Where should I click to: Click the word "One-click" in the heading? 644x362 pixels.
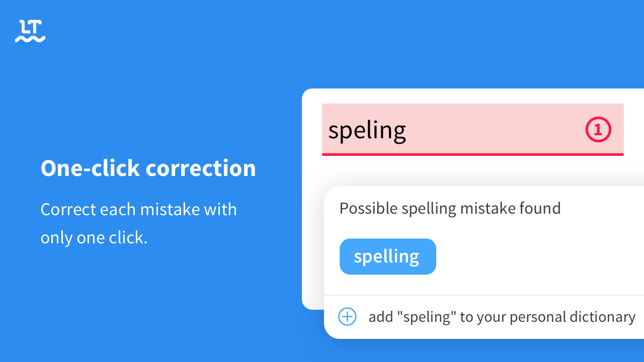(90, 168)
